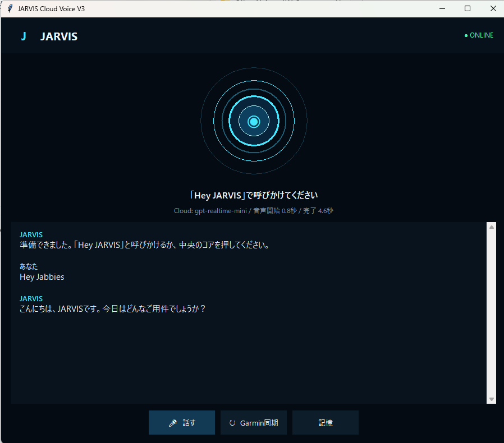Screen dimensions: 504x443
Task: Open the 記憶 memory button
Action: (x=326, y=422)
